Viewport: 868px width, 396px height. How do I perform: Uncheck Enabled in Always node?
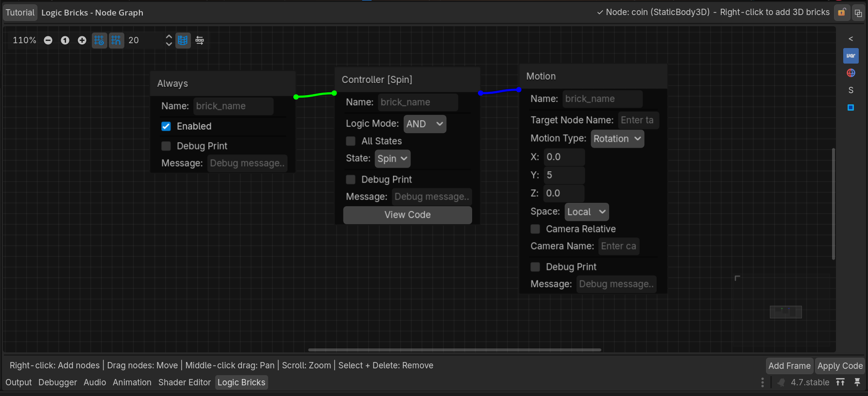[166, 126]
